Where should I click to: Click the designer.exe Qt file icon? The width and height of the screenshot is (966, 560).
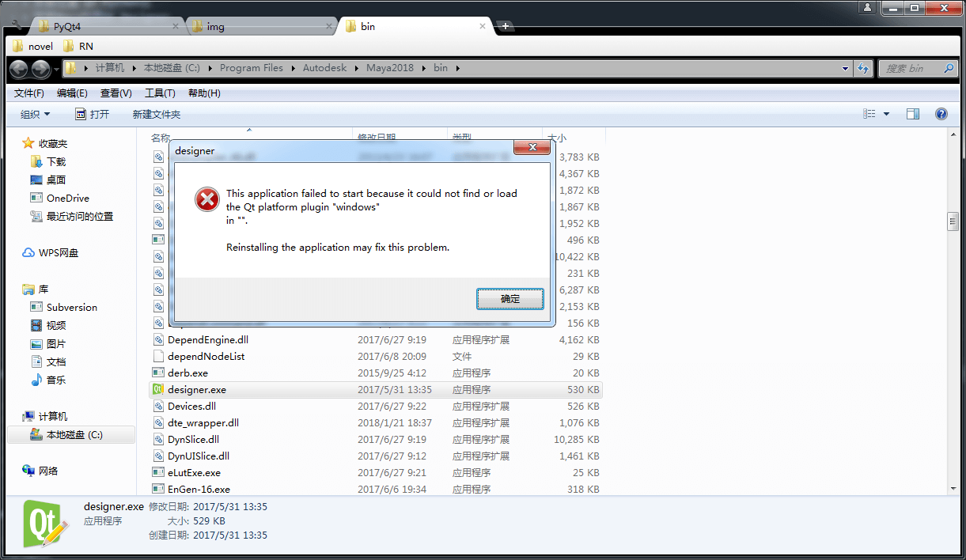(157, 389)
